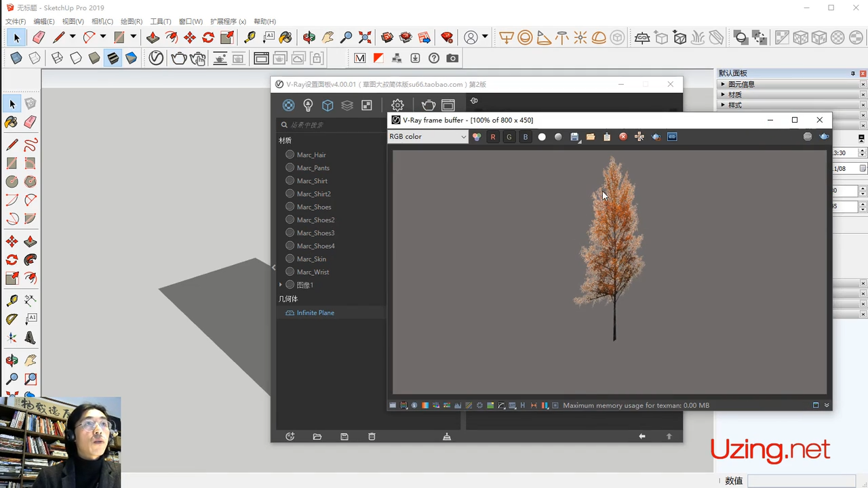Open the render settings gear in V-Ray panel
This screenshot has width=868, height=488.
point(397,105)
